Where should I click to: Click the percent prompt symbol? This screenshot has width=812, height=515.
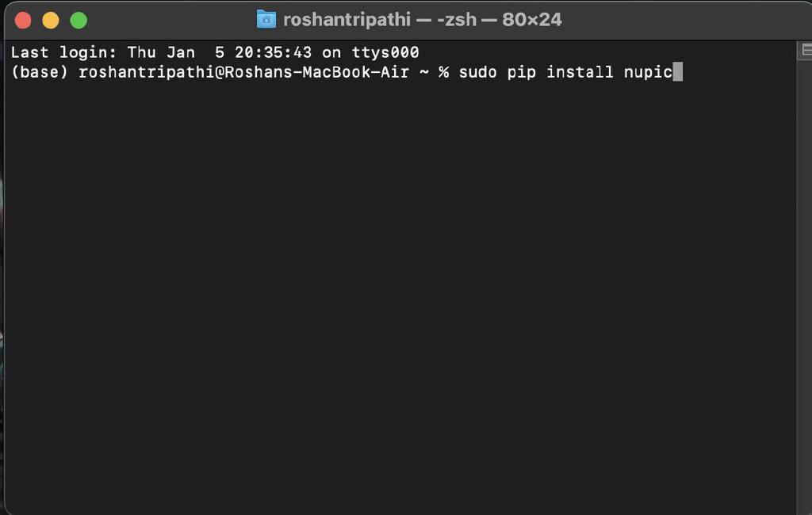pos(444,73)
